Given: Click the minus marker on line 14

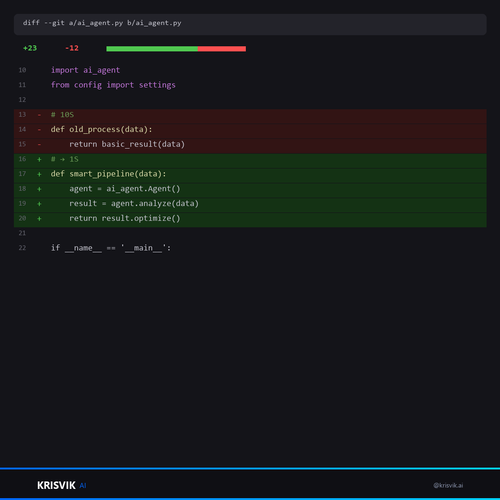Looking at the screenshot, I should click(39, 130).
